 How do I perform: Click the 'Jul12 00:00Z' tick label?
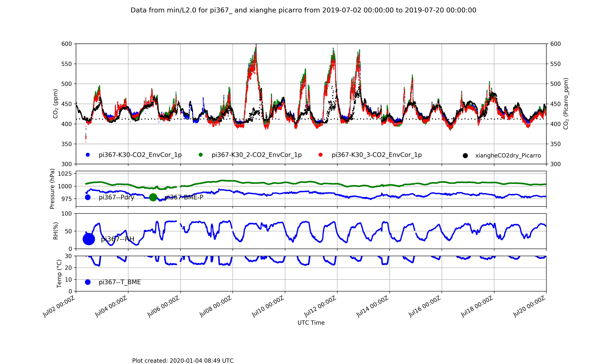[x=320, y=307]
